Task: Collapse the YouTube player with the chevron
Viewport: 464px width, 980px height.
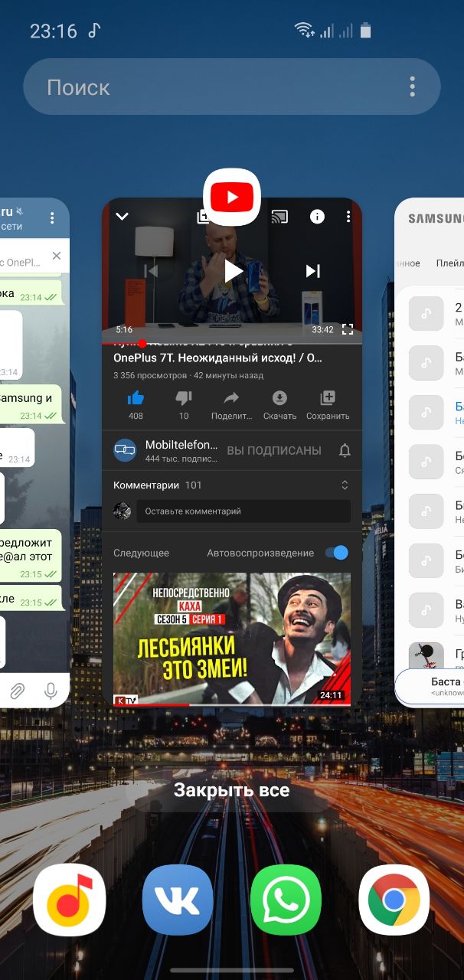Action: click(122, 217)
